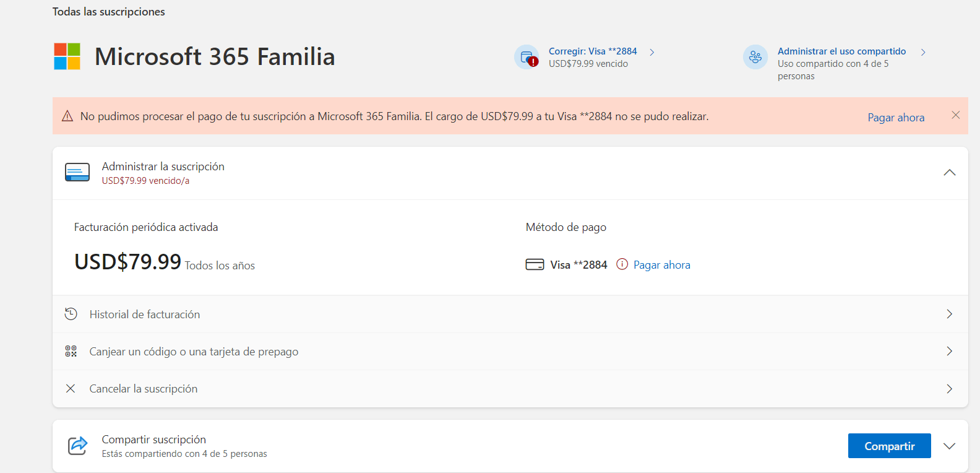
Task: Open Corregir: Visa **2884 link
Action: (592, 51)
